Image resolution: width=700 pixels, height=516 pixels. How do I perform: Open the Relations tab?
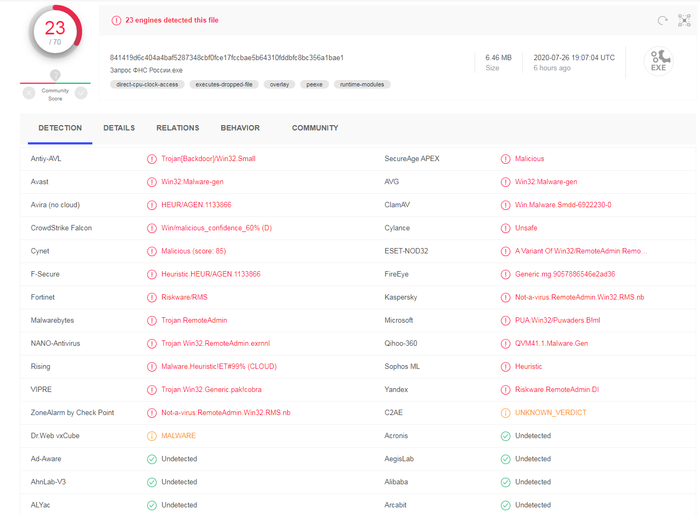[x=178, y=128]
